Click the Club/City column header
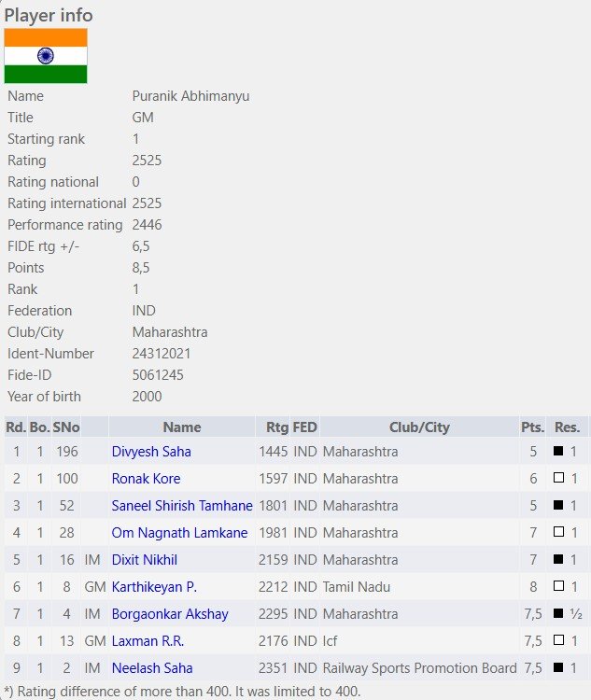Screen dimensions: 591x700 (x=419, y=427)
